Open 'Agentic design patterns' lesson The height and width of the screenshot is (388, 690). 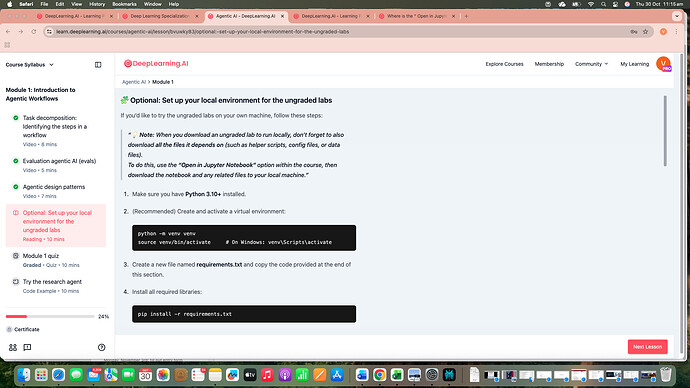click(x=56, y=191)
